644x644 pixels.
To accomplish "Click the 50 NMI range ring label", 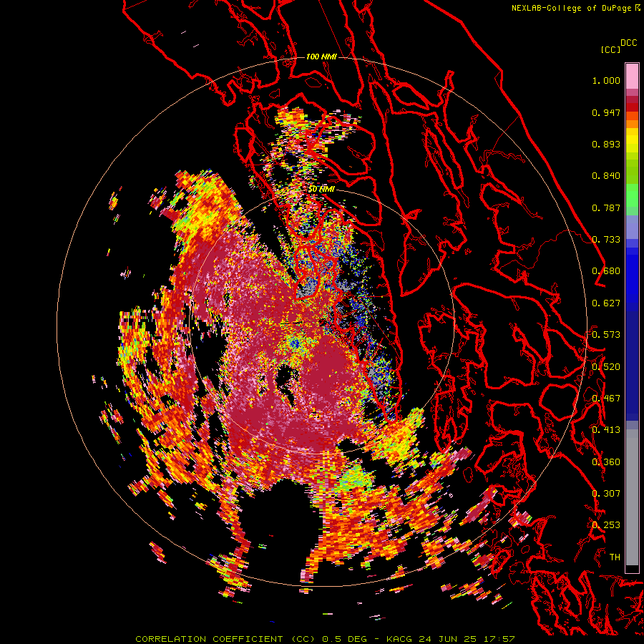I will click(x=321, y=189).
